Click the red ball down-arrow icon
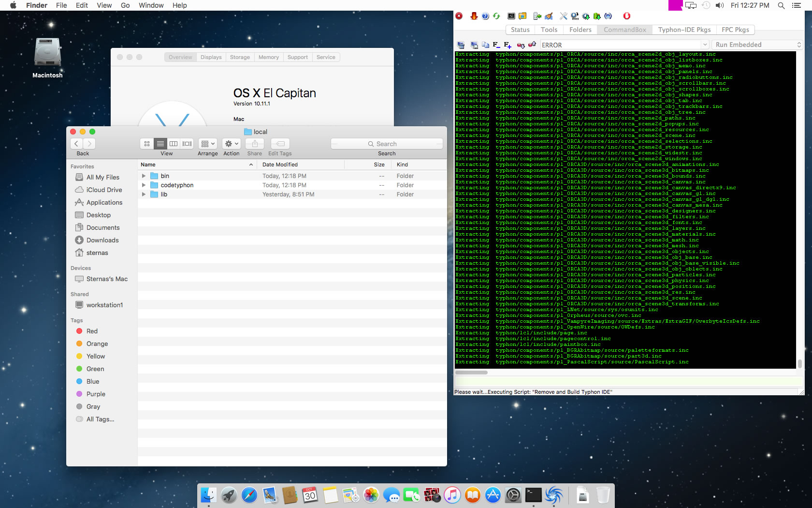 click(521, 45)
